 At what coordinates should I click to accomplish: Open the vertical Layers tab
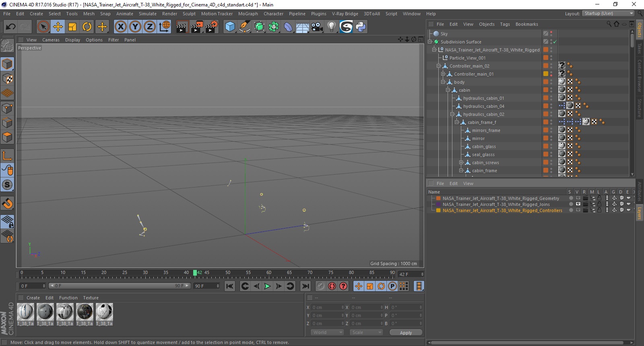640,213
